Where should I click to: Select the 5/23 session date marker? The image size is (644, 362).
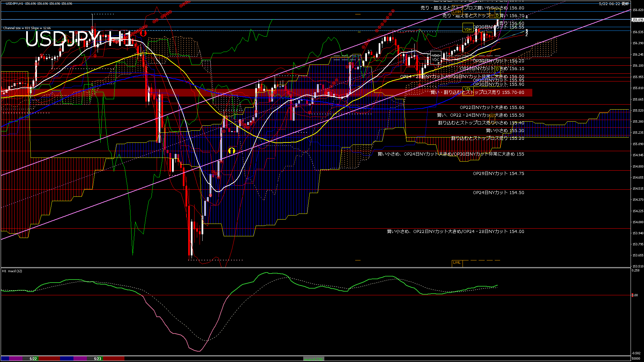[x=98, y=359]
